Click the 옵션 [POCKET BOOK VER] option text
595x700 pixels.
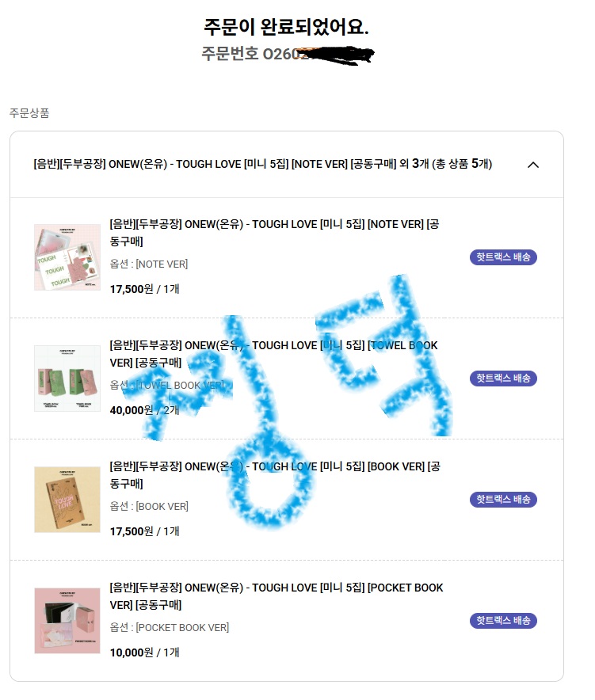(x=170, y=628)
